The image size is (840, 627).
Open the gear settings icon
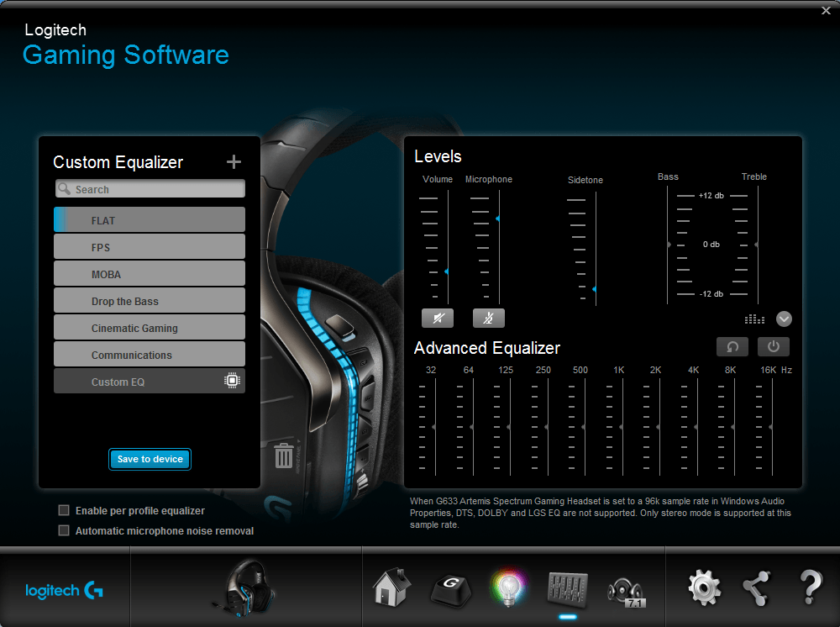704,587
